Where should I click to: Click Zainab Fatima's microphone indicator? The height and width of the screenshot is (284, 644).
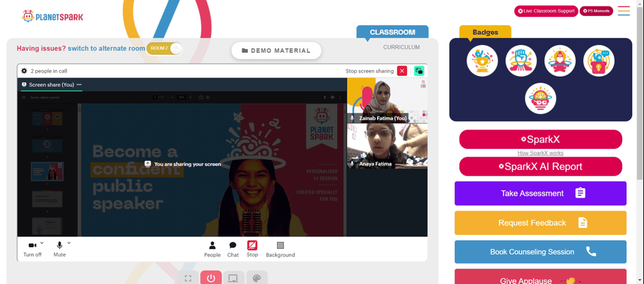click(x=352, y=118)
